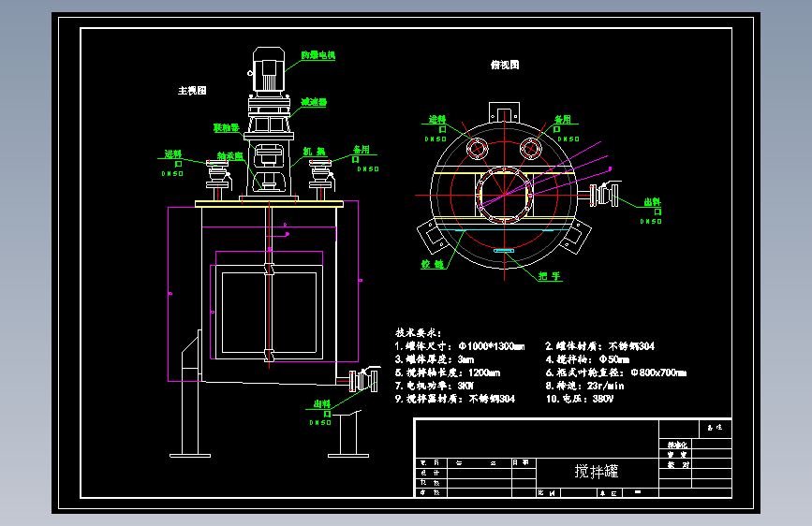Select line 4 搅拌轴 Φ50mm

[x=587, y=359]
